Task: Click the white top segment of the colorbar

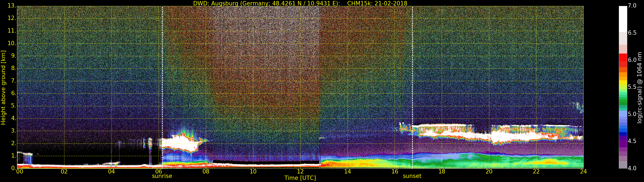Action: point(623,19)
